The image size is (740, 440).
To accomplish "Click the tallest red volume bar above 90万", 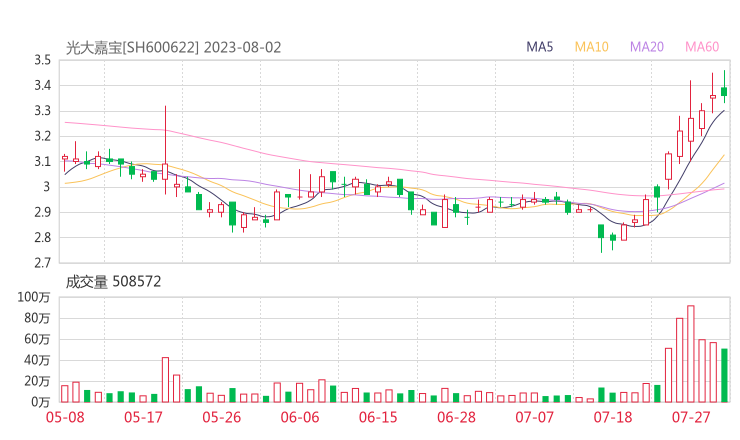I will pyautogui.click(x=690, y=354).
